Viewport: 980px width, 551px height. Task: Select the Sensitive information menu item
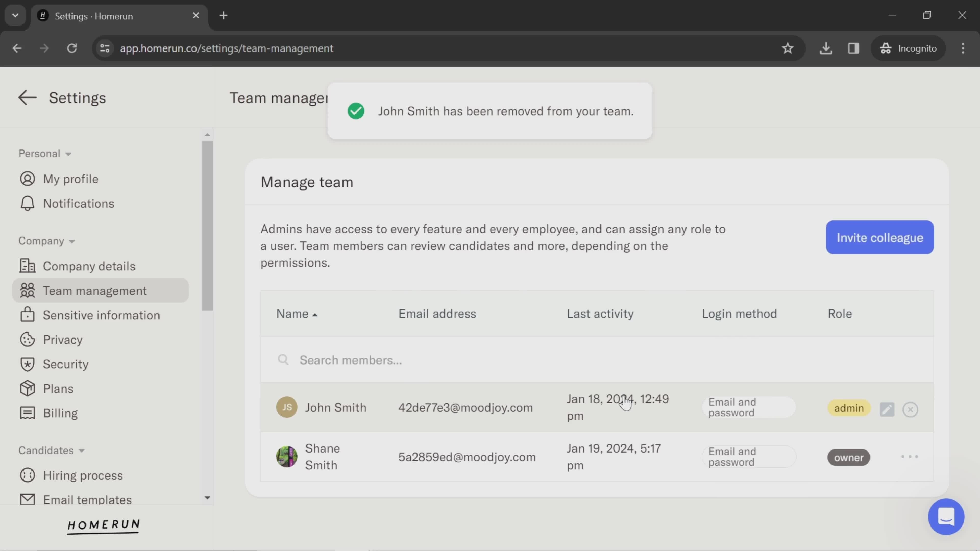pyautogui.click(x=102, y=315)
